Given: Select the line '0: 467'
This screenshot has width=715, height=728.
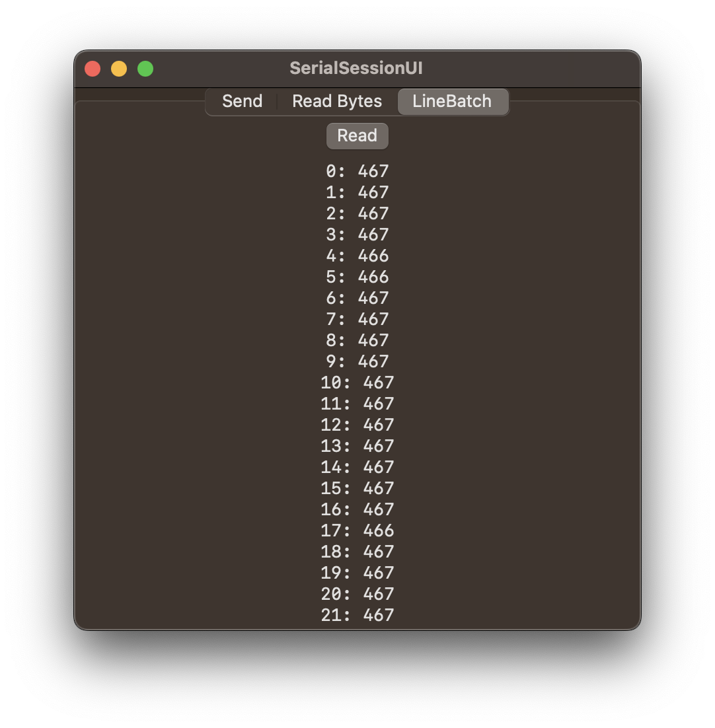Looking at the screenshot, I should coord(357,171).
